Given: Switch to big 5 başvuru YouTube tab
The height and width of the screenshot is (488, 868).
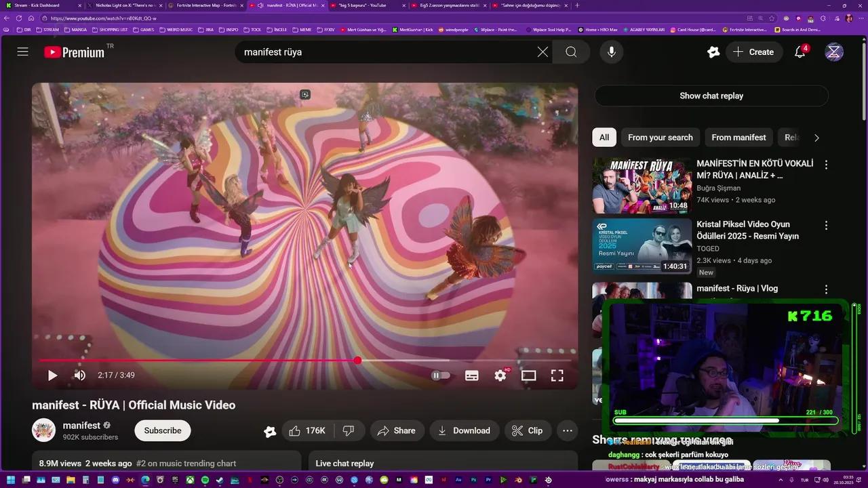Looking at the screenshot, I should click(366, 5).
